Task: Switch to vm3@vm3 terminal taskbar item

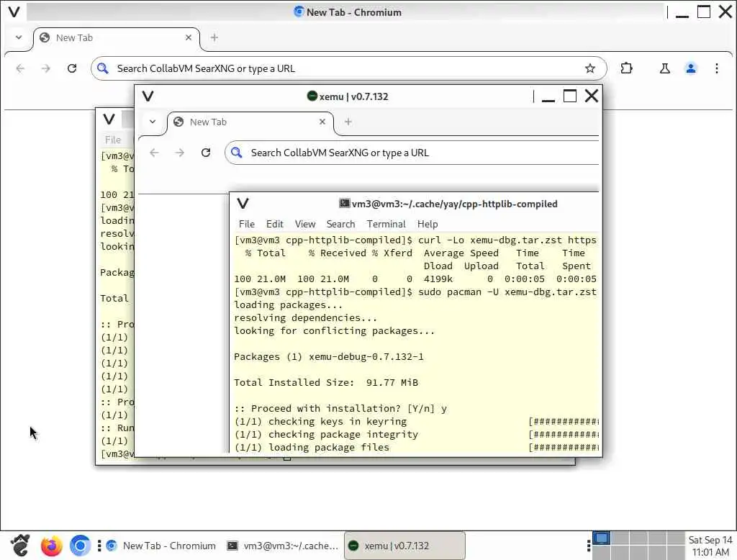Action: (282, 546)
